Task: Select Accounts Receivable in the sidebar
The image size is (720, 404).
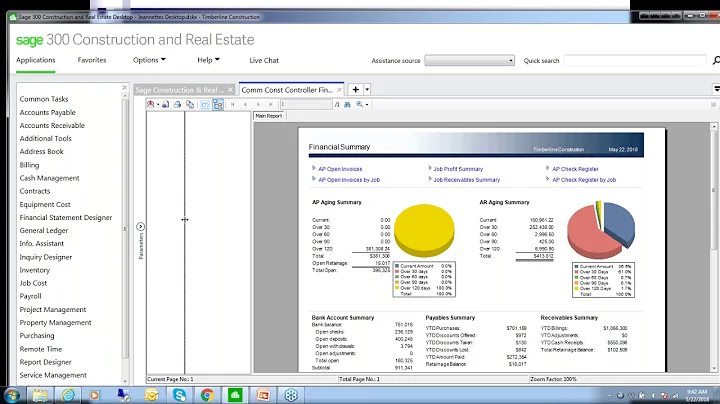Action: (52, 125)
